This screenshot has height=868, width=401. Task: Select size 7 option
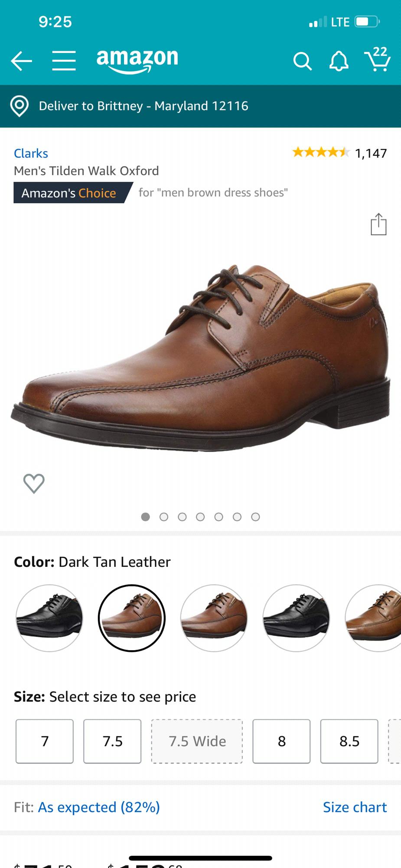45,741
